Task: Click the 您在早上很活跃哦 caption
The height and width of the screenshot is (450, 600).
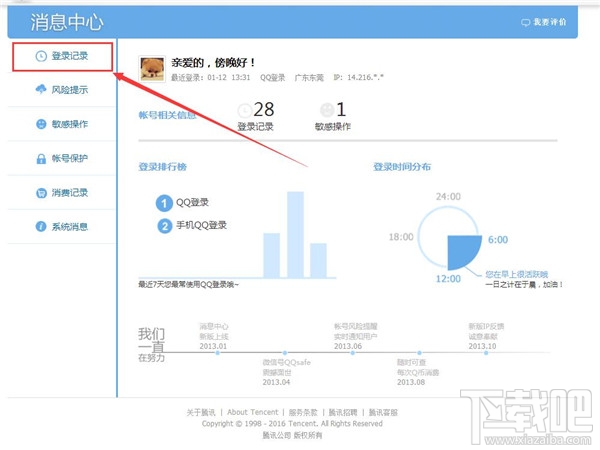Action: point(517,274)
